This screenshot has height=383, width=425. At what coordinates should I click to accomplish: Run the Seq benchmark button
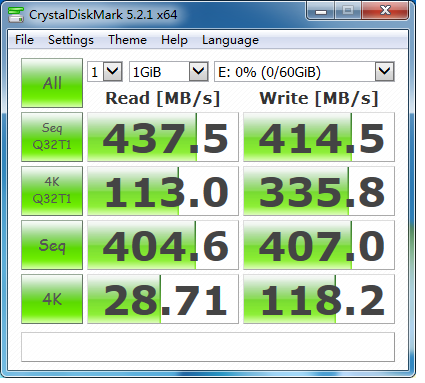tap(52, 245)
